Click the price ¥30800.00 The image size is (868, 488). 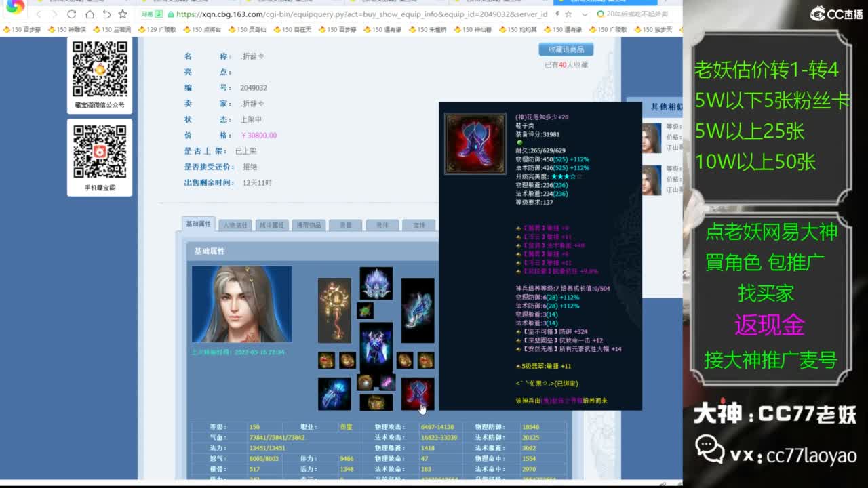(258, 136)
